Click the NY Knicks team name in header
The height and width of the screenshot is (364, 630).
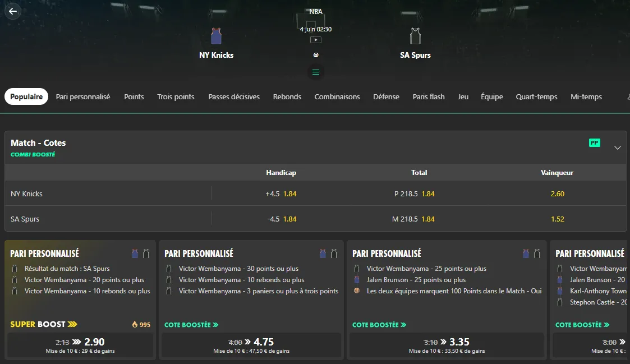[216, 55]
